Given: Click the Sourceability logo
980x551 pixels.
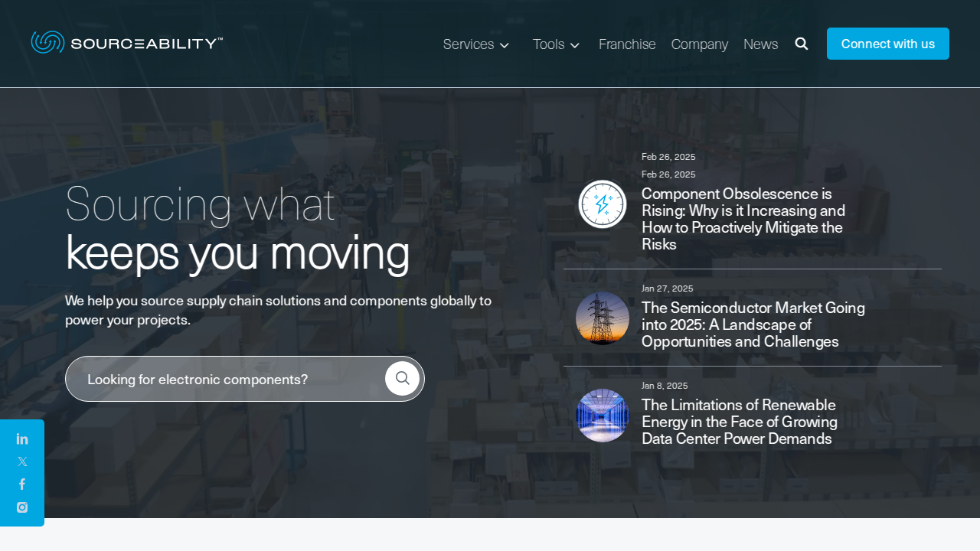Looking at the screenshot, I should pos(127,43).
